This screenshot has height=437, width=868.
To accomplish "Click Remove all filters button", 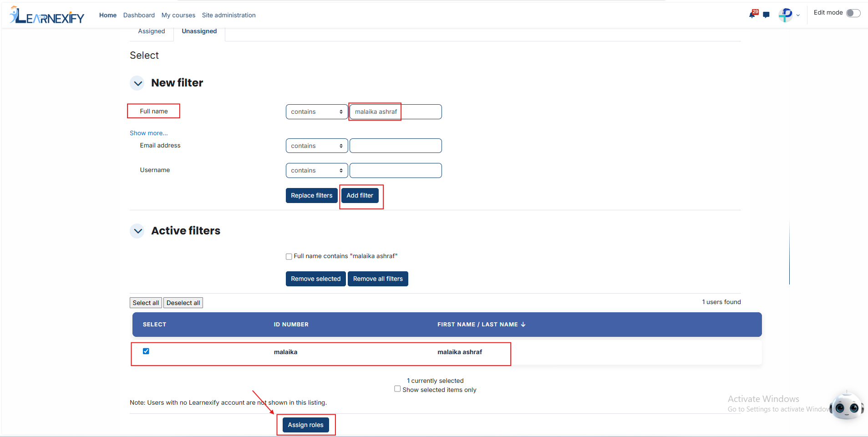I will coord(378,279).
